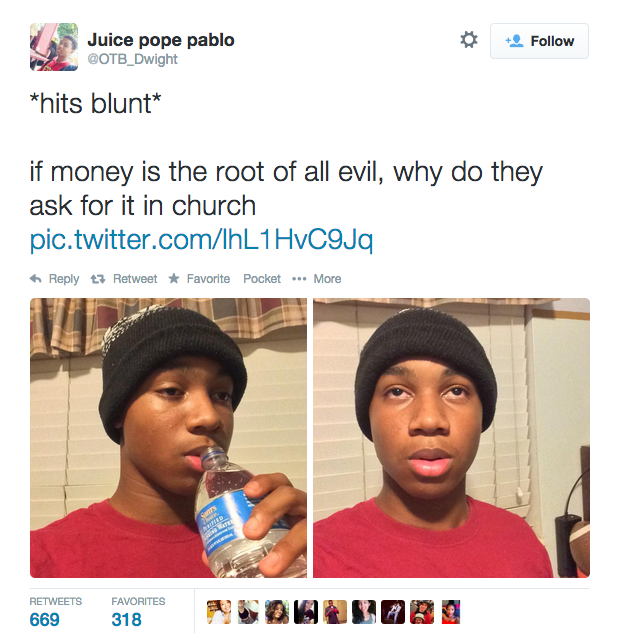View the 669 retweets count
This screenshot has width=623, height=633.
coord(44,619)
